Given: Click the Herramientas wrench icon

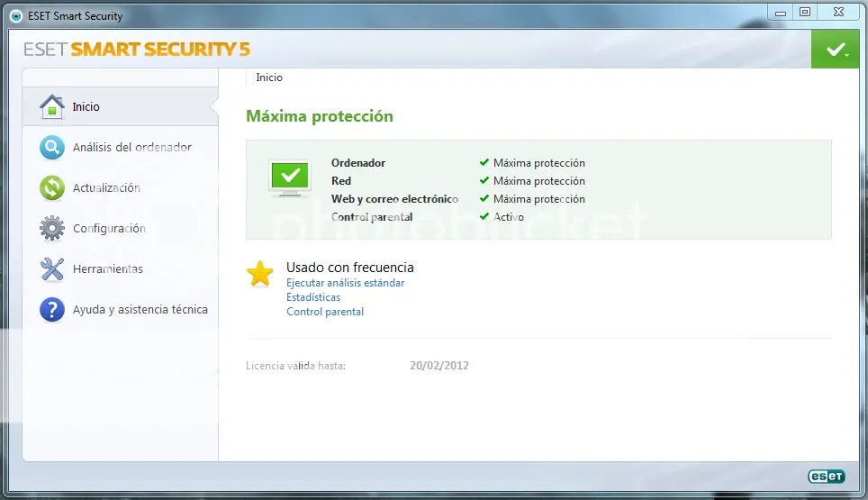Looking at the screenshot, I should tap(52, 269).
